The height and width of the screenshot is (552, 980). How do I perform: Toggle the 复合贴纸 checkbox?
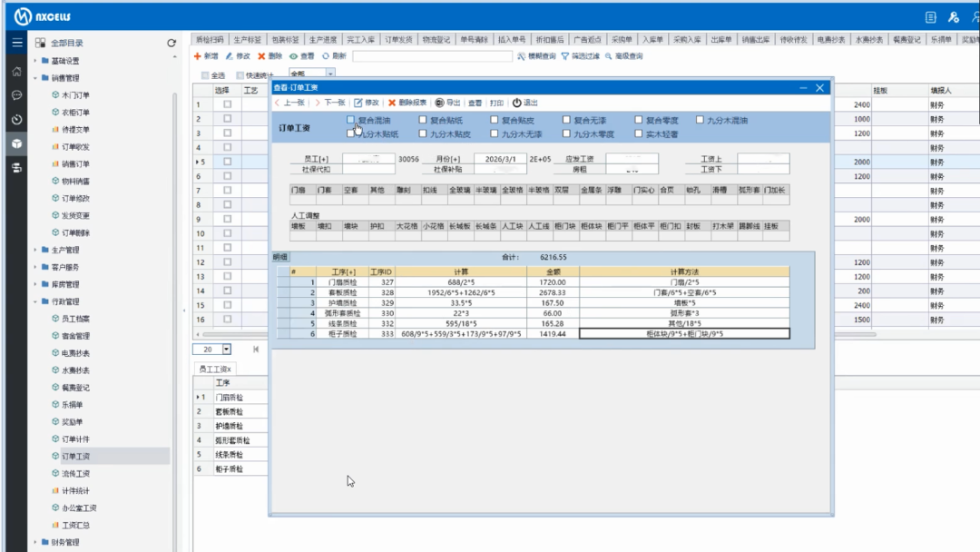click(x=423, y=120)
